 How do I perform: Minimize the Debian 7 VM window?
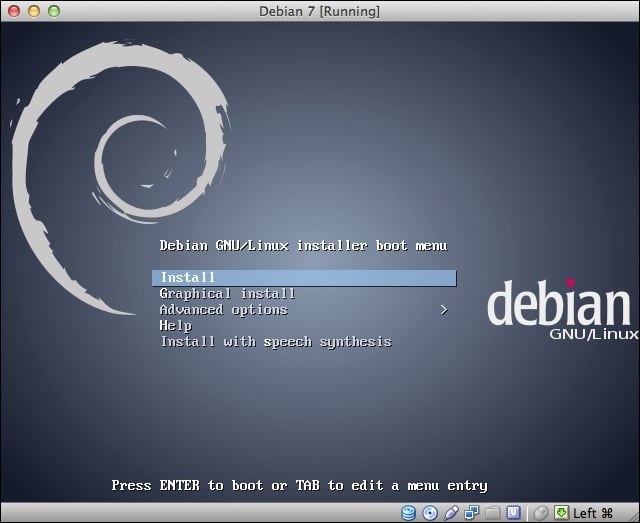coord(34,11)
